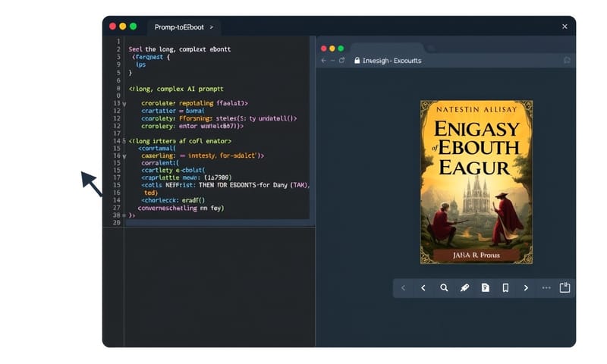Click the dimmed first-page left chevron
Screen dimensions: 607x364
[403, 288]
